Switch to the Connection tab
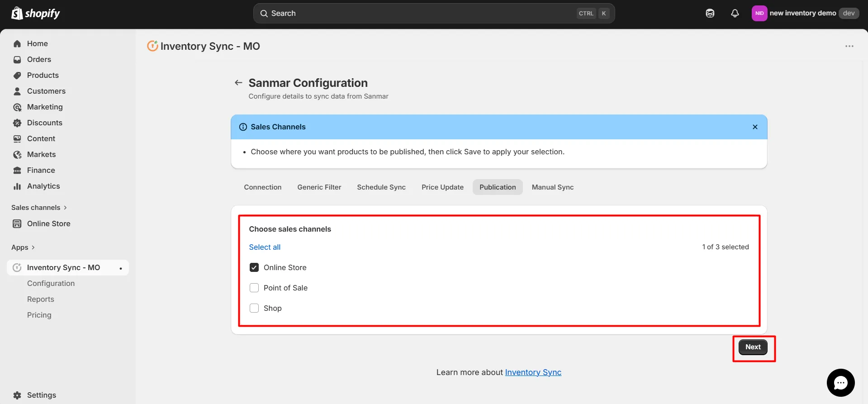 point(263,187)
